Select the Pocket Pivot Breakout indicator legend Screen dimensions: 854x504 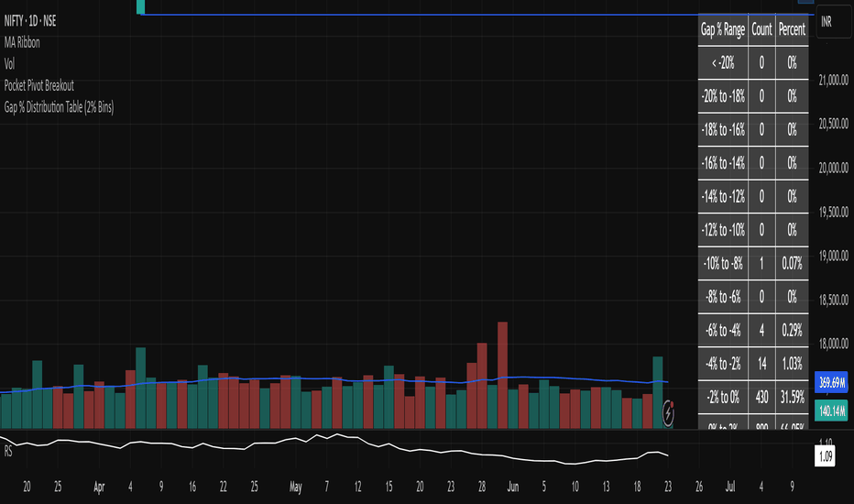coord(38,85)
